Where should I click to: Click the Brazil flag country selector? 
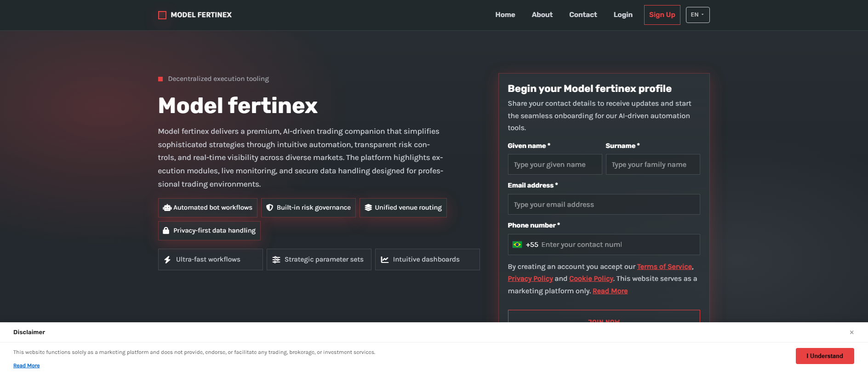517,245
